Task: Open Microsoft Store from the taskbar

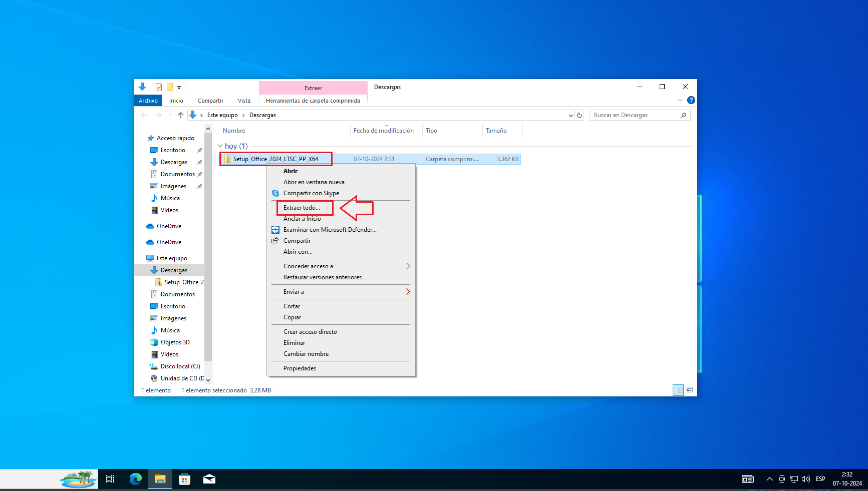Action: 185,479
